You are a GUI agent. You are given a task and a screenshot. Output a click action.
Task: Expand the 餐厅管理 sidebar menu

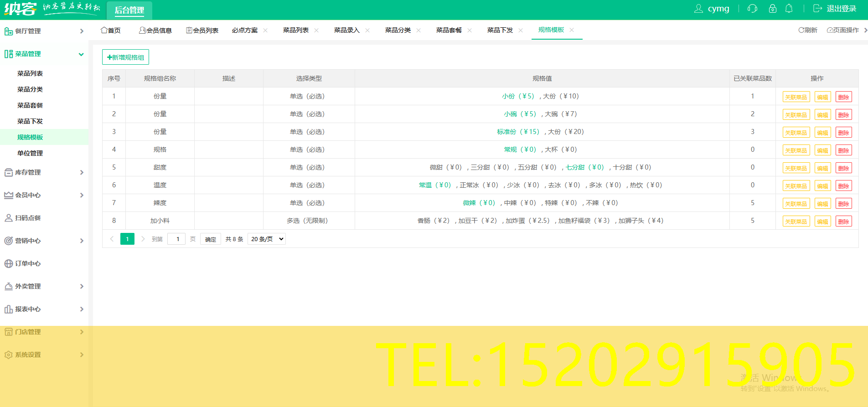point(44,31)
